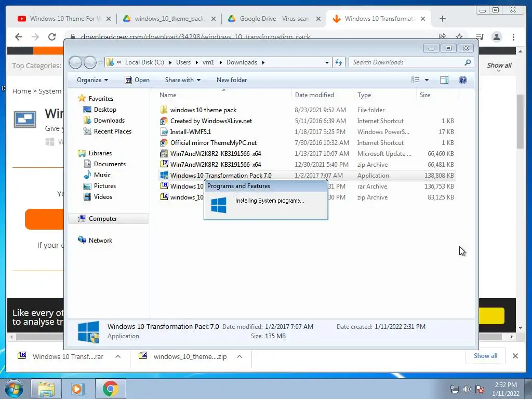Screen dimensions: 532x399
Task: Select Pictures library
Action: pyautogui.click(x=104, y=185)
